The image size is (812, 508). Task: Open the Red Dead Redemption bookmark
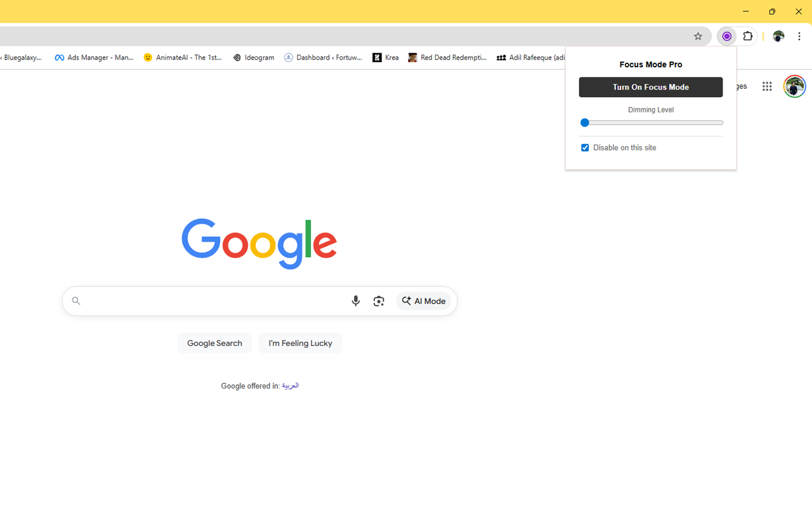tap(447, 57)
